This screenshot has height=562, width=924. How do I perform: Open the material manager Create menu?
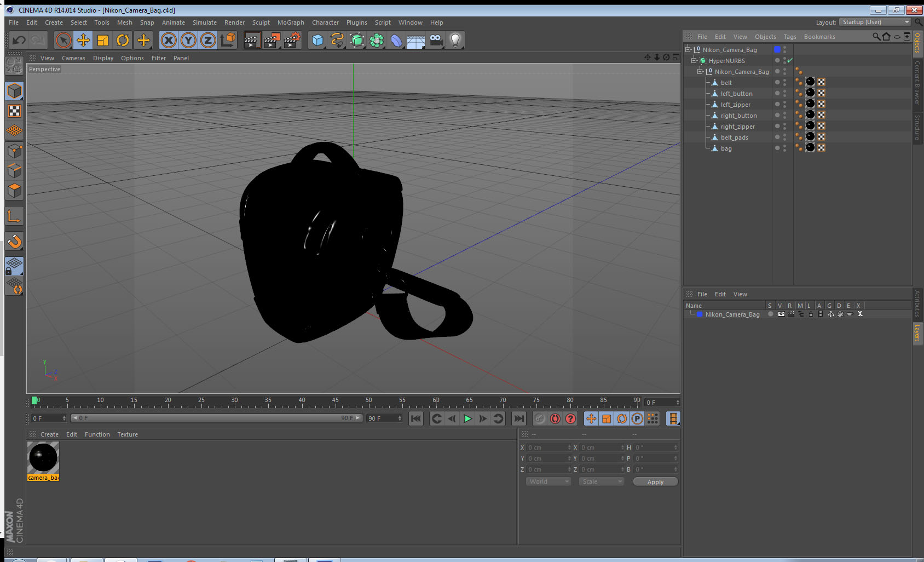pos(49,434)
